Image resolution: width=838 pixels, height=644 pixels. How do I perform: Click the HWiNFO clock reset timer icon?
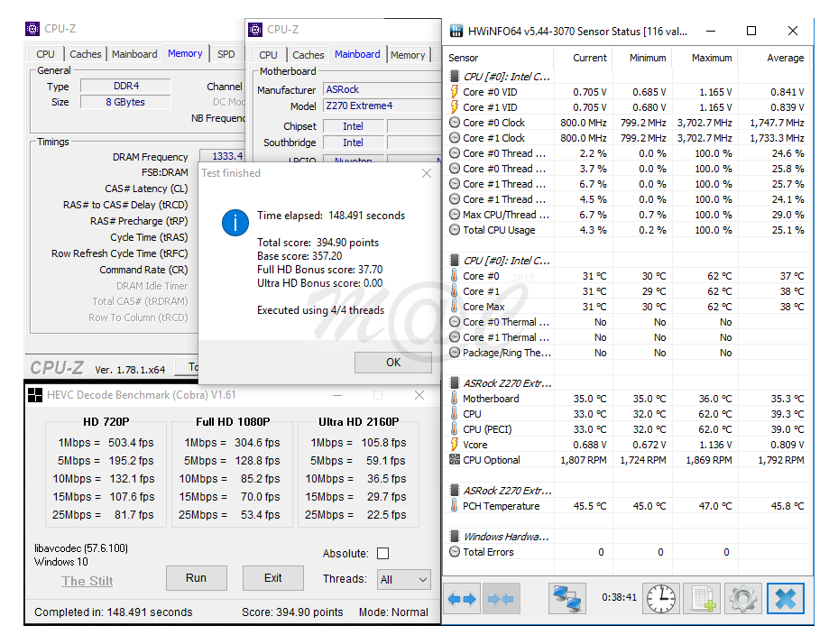660,599
